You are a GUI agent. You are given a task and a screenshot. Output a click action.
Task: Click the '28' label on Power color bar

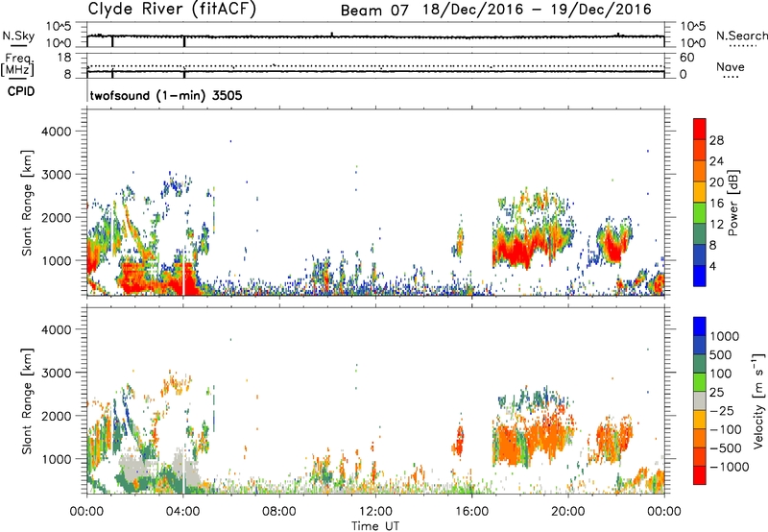pyautogui.click(x=716, y=140)
